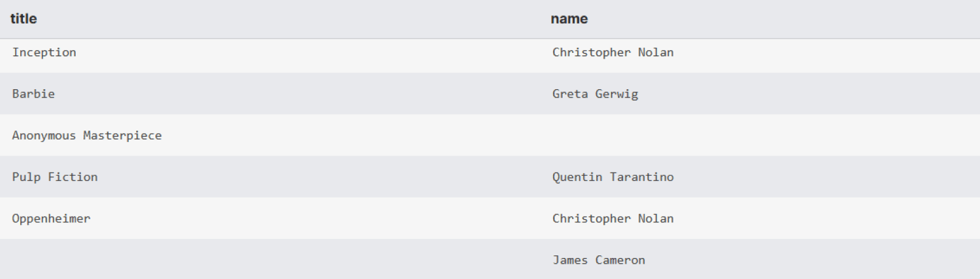This screenshot has width=980, height=279.
Task: Select the James Cameron name cell
Action: click(x=599, y=260)
